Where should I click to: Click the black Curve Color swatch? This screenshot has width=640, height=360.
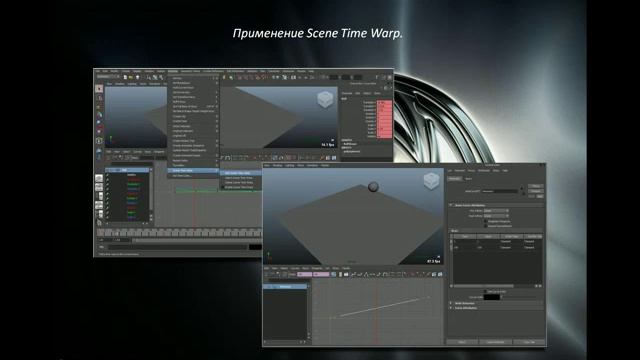click(x=492, y=297)
